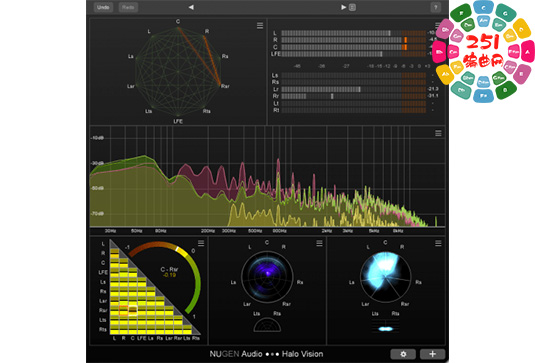Click the -0.19 correlation value
Screen dimensions: 535x363
[x=169, y=275]
